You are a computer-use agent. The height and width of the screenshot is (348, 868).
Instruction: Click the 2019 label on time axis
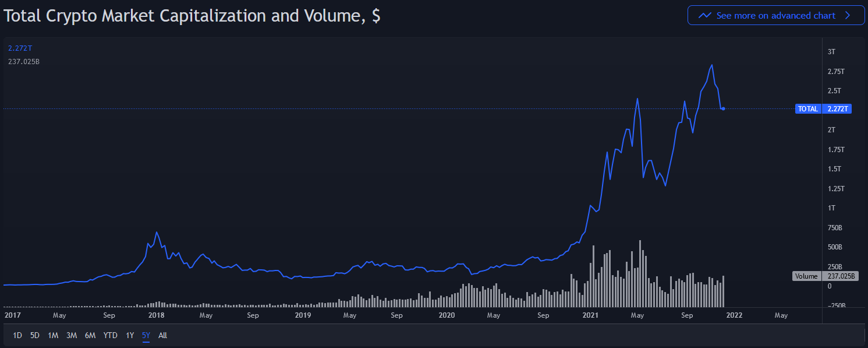click(x=303, y=315)
